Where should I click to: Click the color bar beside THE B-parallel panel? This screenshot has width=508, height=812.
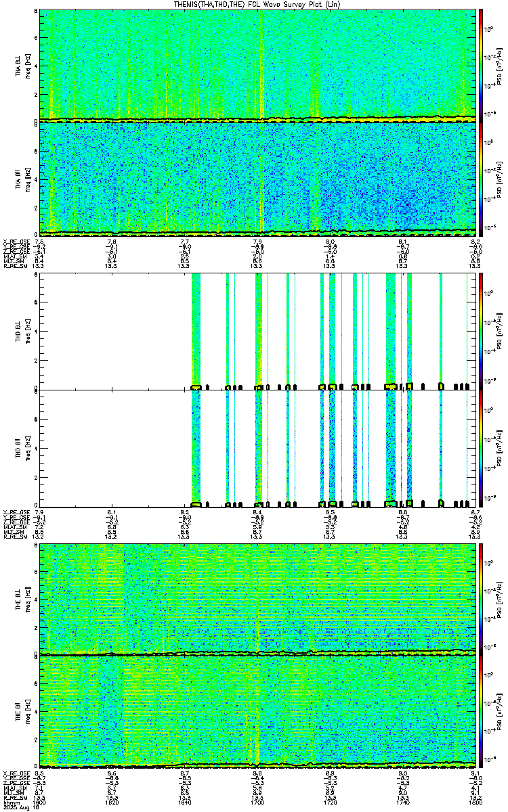point(481,711)
